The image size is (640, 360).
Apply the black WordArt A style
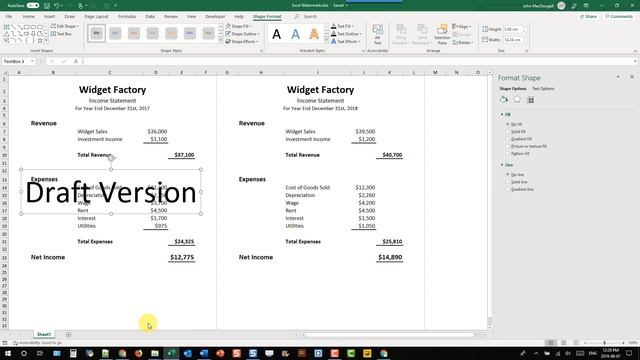point(277,34)
